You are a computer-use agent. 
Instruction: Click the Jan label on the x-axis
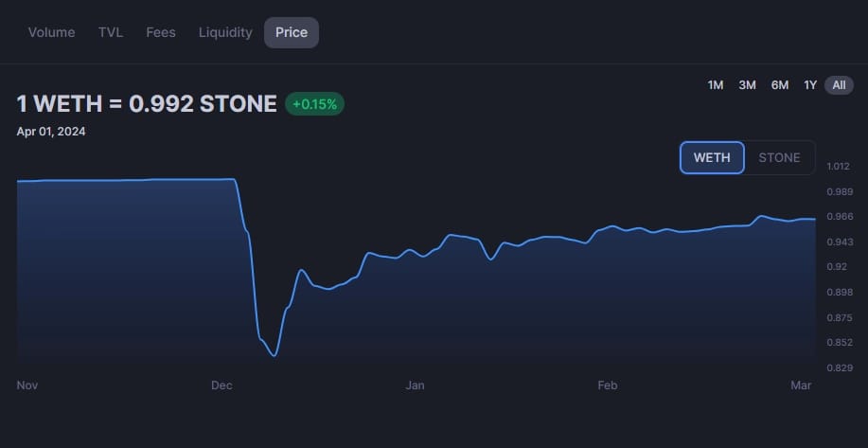click(x=415, y=385)
